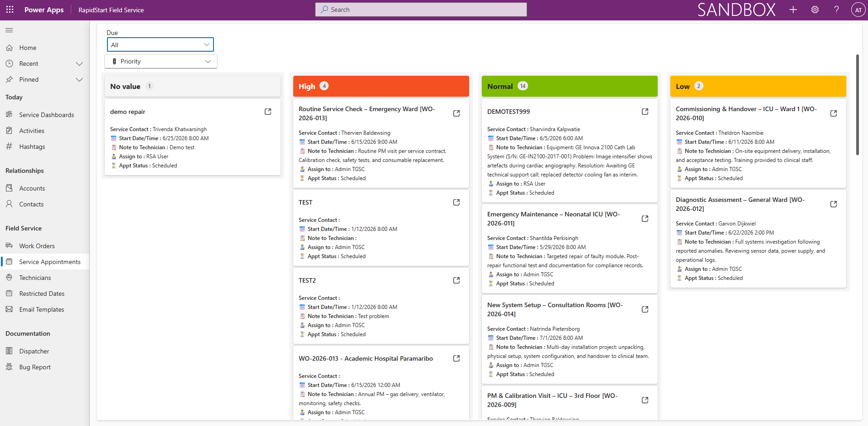The height and width of the screenshot is (426, 868).
Task: Click 'Service Contact : Thervien Baldewsing' in High column
Action: click(344, 133)
